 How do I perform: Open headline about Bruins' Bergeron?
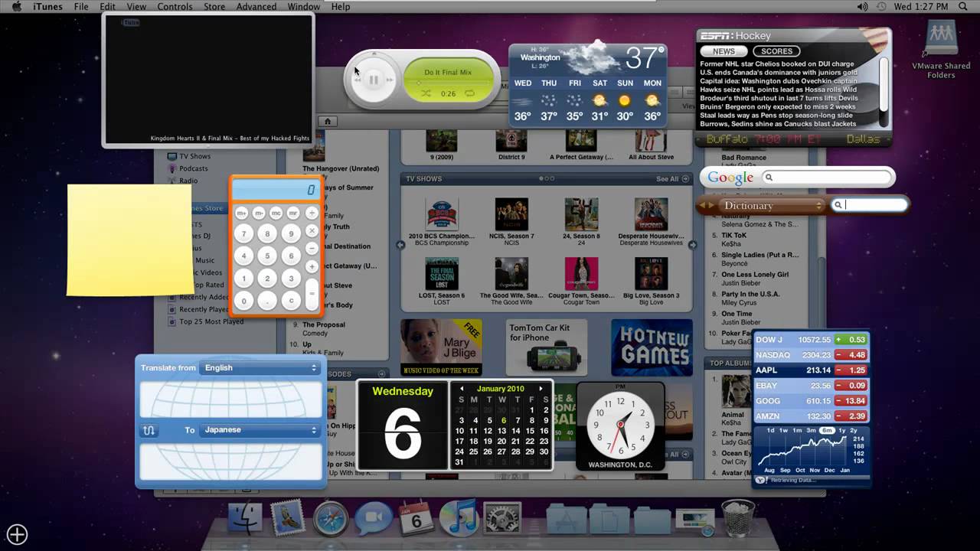(x=778, y=106)
